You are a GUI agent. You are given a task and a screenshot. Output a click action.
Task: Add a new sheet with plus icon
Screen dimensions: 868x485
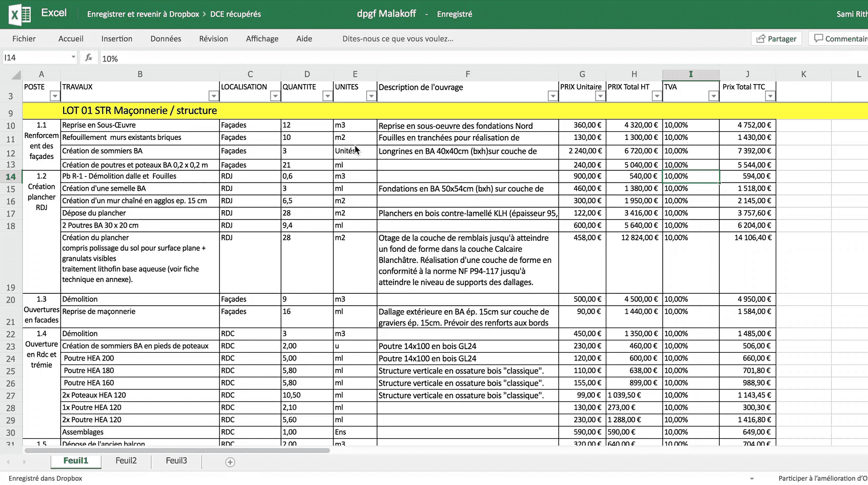tap(230, 462)
